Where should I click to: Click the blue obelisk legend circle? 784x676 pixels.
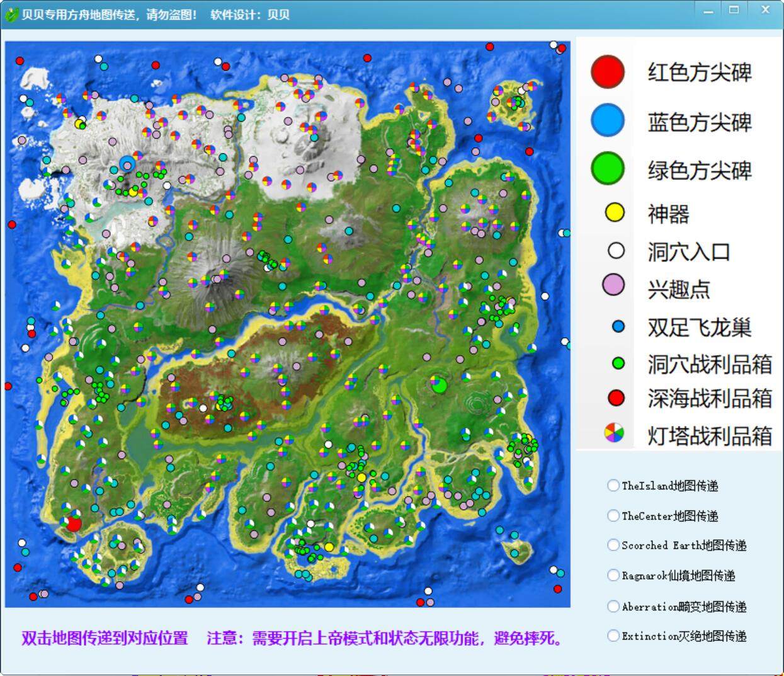pos(608,120)
